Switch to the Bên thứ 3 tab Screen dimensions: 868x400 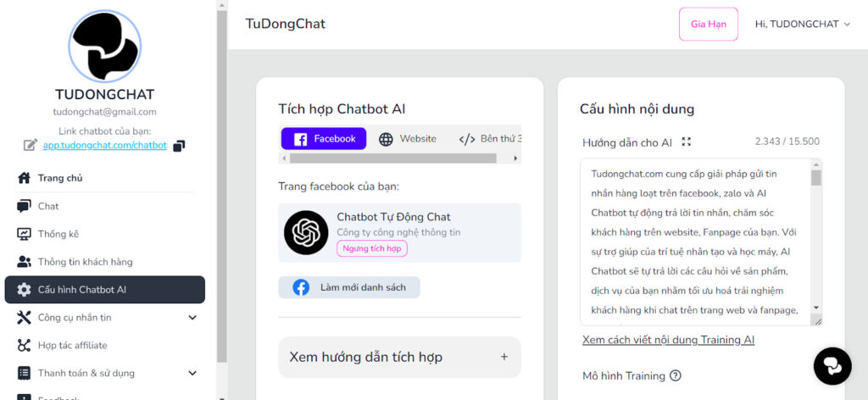[491, 139]
